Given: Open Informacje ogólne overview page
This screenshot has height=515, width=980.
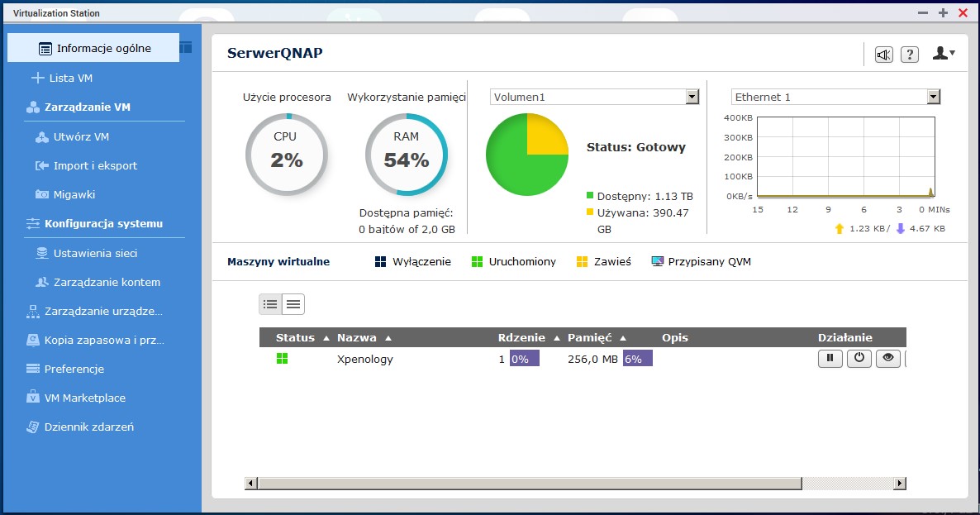Looking at the screenshot, I should point(93,48).
